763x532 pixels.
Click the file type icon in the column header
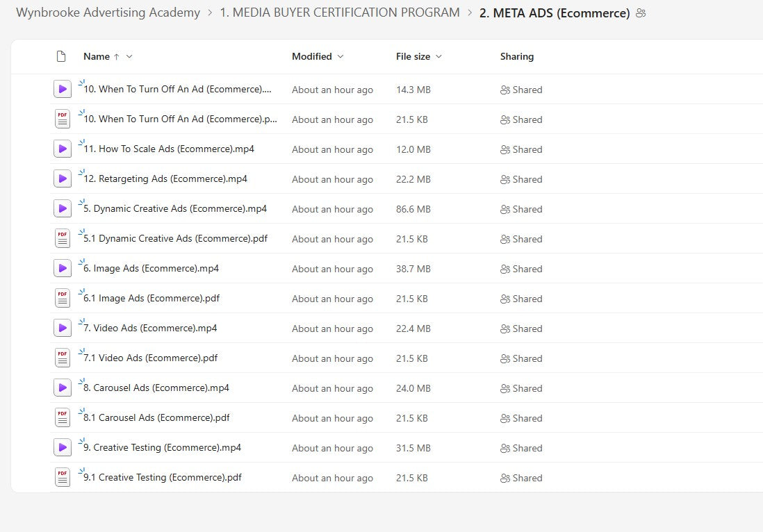tap(61, 56)
